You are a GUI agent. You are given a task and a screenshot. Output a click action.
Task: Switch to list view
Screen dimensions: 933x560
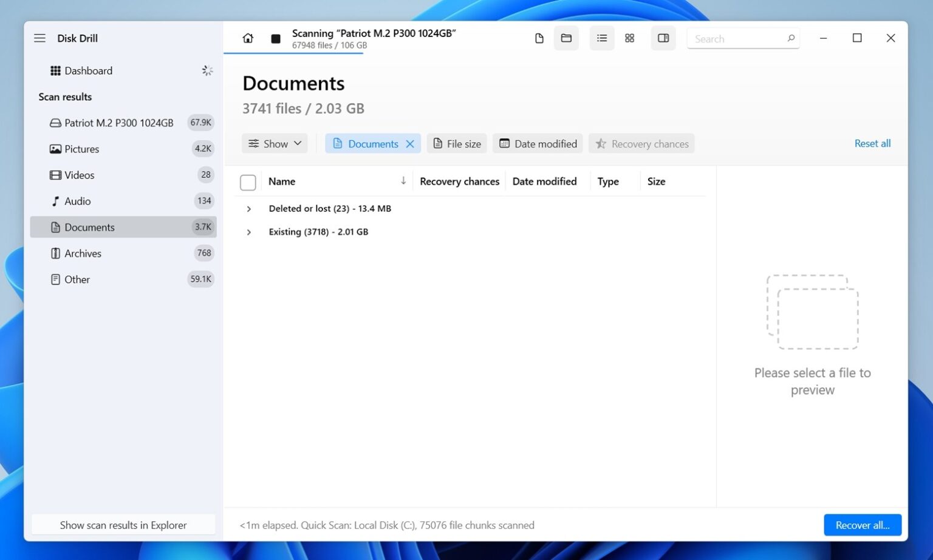click(x=601, y=38)
